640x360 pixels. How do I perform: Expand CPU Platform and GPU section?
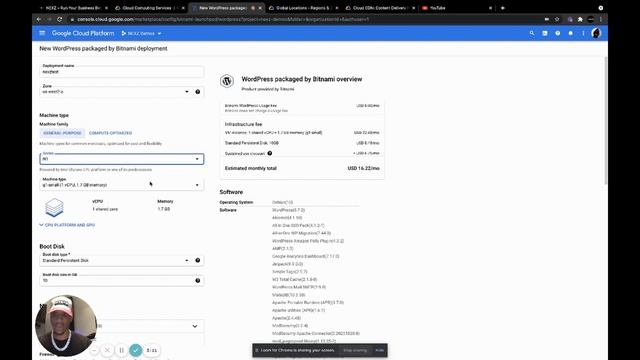pyautogui.click(x=67, y=225)
